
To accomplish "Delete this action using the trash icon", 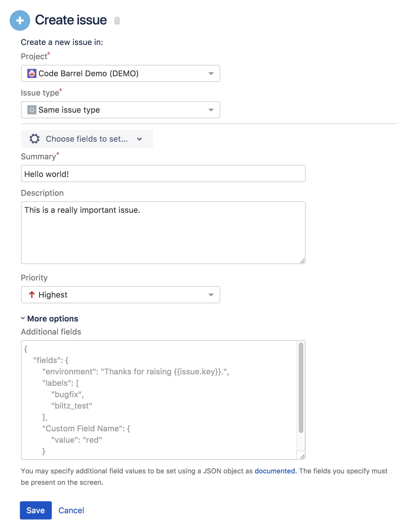I will coord(117,21).
